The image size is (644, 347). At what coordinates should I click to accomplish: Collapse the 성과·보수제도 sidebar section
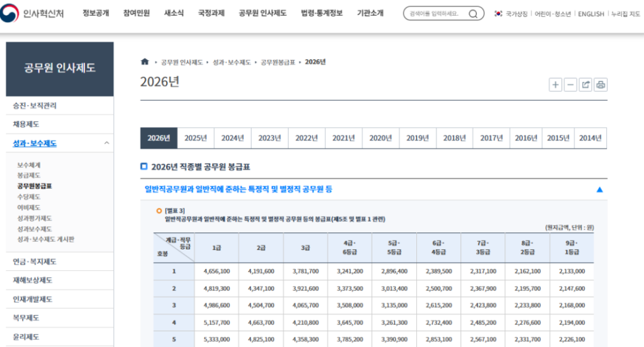106,144
